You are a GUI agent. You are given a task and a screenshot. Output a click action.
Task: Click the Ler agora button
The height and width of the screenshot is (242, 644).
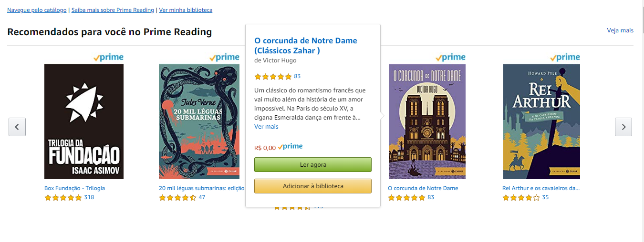[x=312, y=165]
